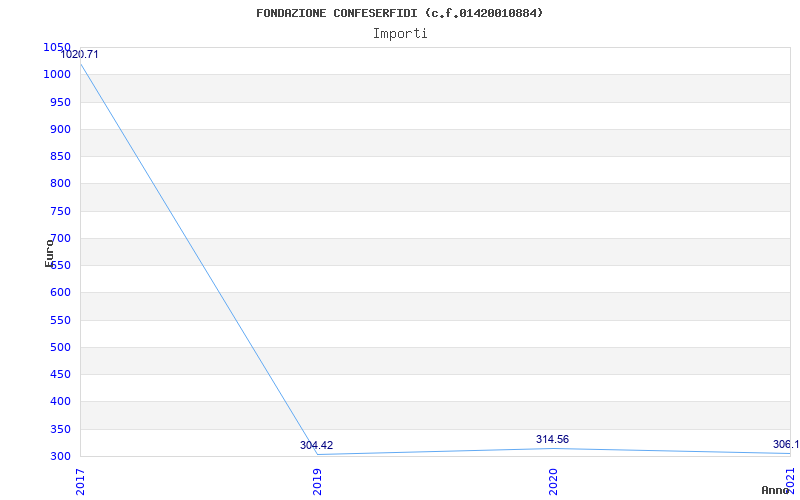Click the 306.1 data label
The width and height of the screenshot is (800, 500).
(x=786, y=444)
